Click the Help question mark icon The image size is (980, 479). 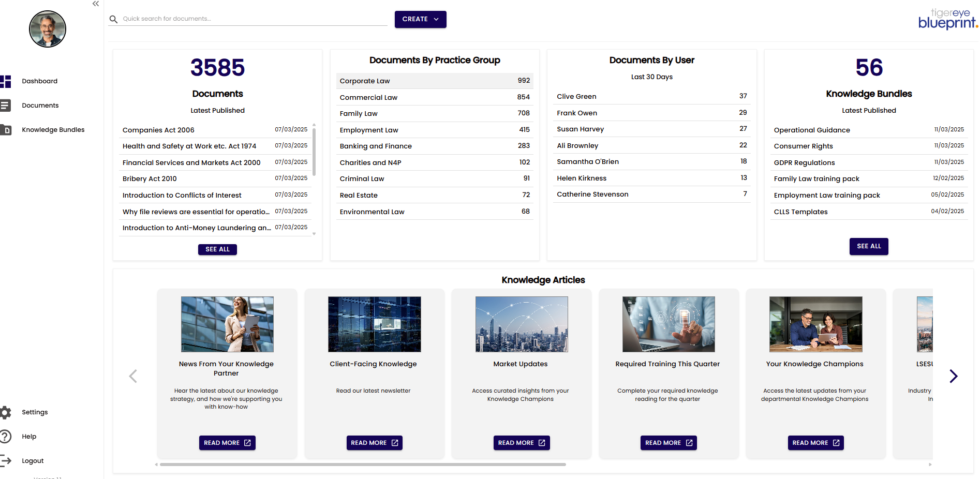(x=6, y=437)
